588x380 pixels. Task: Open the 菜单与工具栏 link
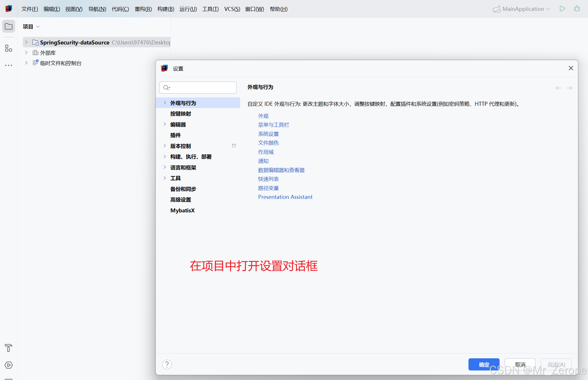pos(273,125)
